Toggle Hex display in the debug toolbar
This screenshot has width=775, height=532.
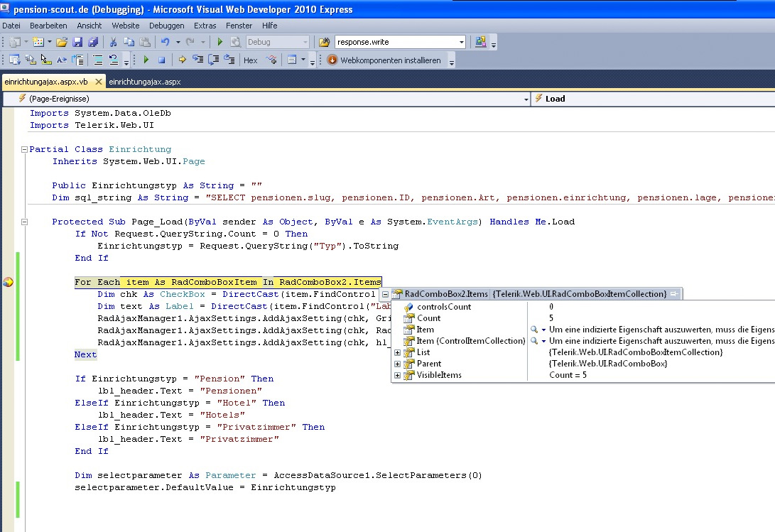coord(251,60)
